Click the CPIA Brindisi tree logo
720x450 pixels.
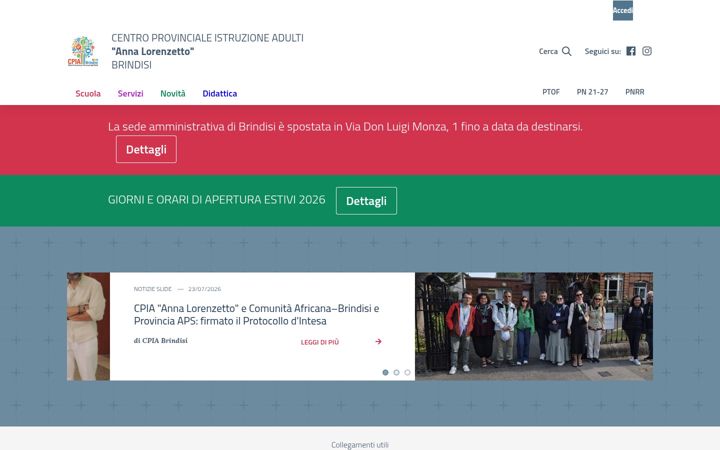point(83,51)
